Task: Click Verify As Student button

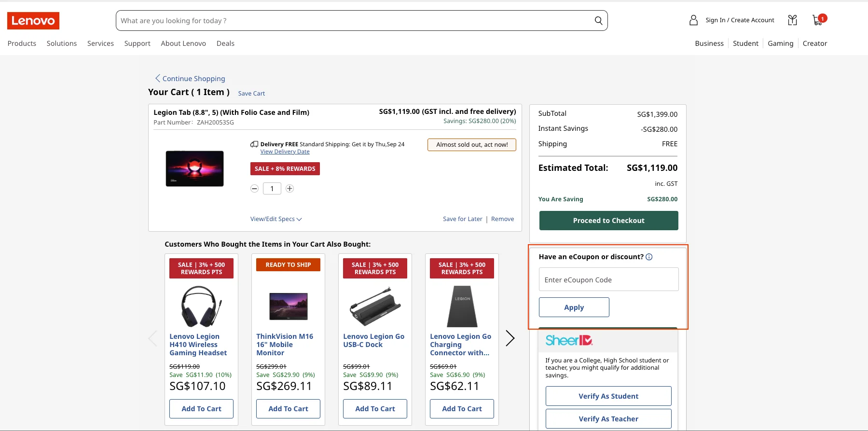Action: tap(608, 396)
